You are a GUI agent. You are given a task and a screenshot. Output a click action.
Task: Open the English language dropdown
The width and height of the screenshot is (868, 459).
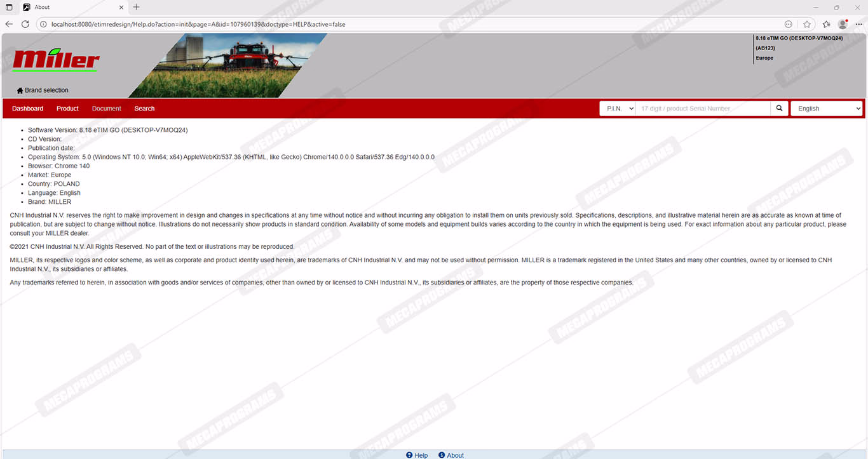coord(826,109)
